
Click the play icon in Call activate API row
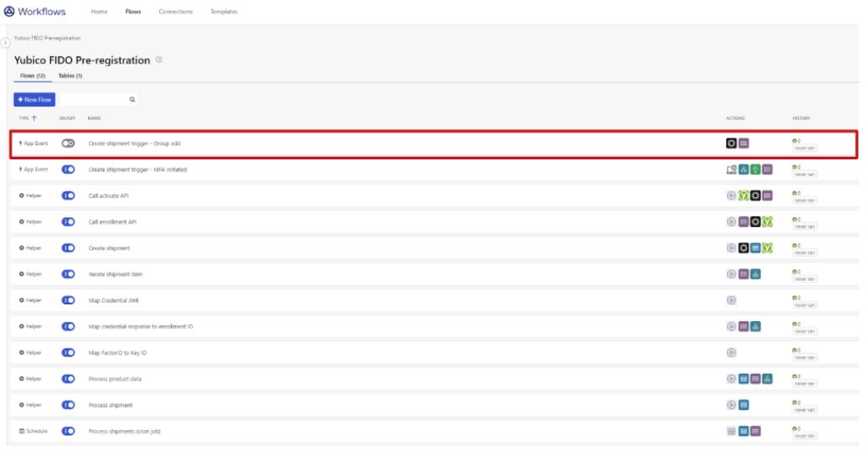tap(731, 195)
